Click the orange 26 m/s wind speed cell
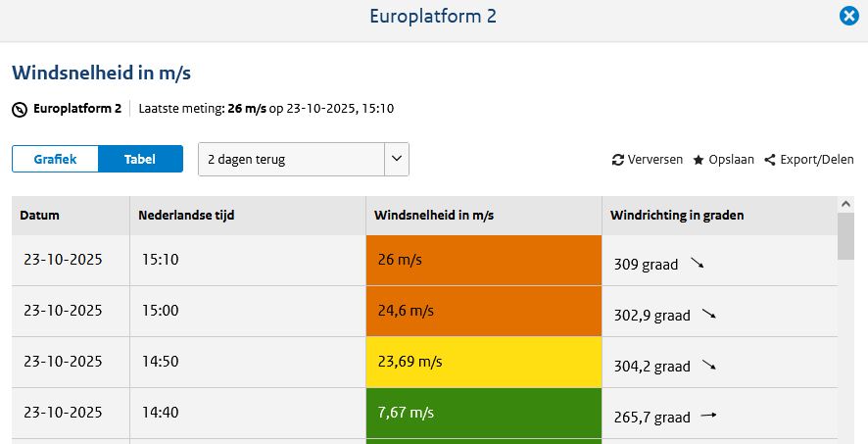Screen dimensions: 868x444 click(484, 260)
